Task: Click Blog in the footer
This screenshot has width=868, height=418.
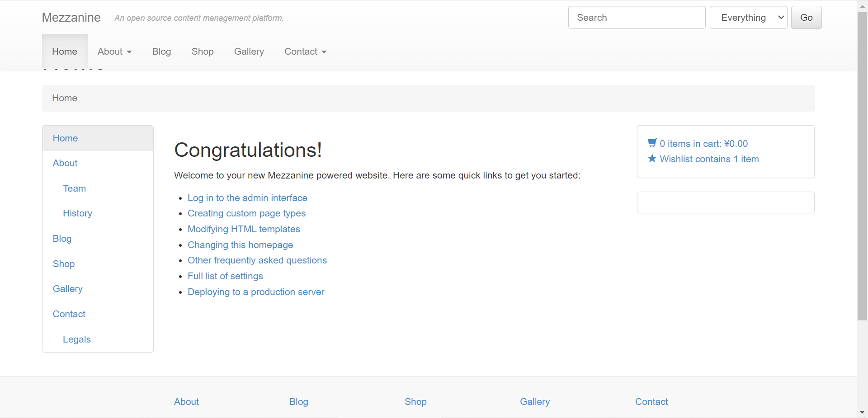Action: tap(299, 402)
